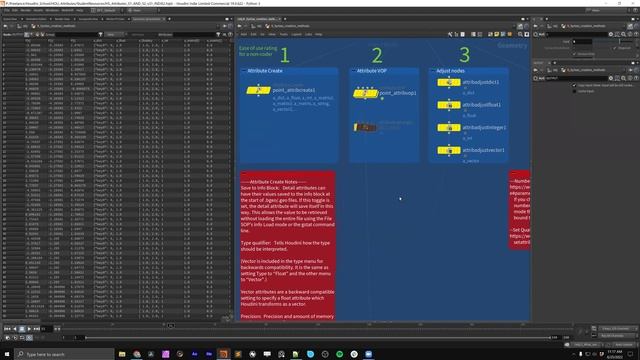This screenshot has height=360, width=640.
Task: Click the Auto Update button at bottom right
Action: [624, 345]
